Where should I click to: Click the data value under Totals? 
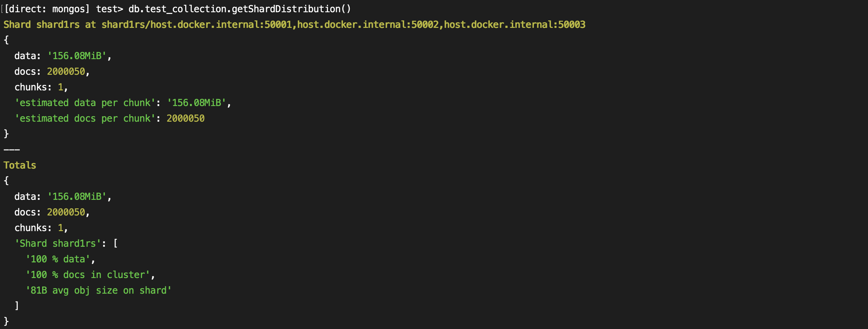point(77,196)
